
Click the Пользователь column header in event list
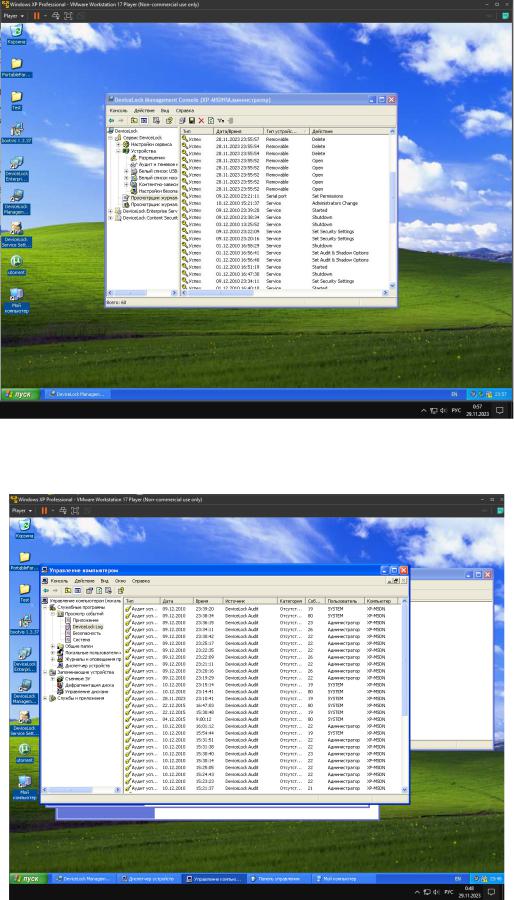click(x=344, y=600)
